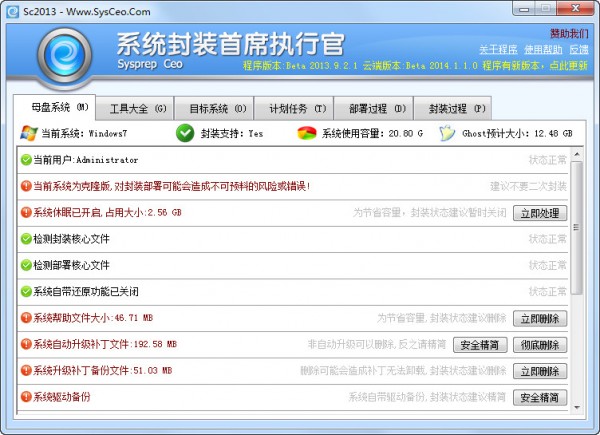Screen dimensions: 600x435
Task: Click the green checkmark icon beside 封装支持
Action: (x=185, y=133)
